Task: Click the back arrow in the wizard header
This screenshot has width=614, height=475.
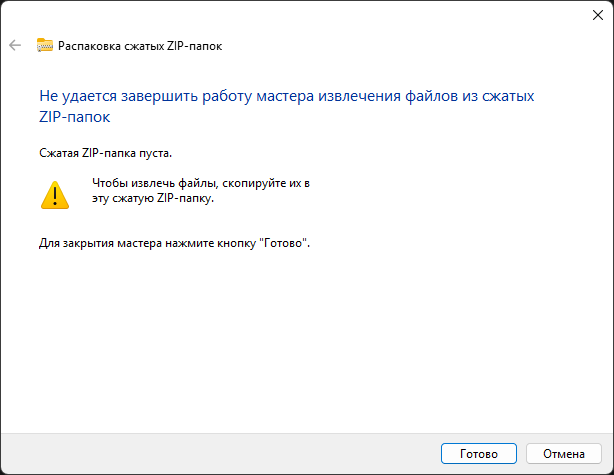Action: [15, 45]
